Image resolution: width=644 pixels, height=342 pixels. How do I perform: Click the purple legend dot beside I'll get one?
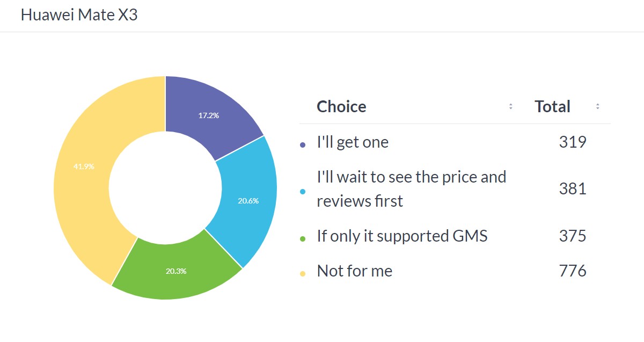(303, 144)
